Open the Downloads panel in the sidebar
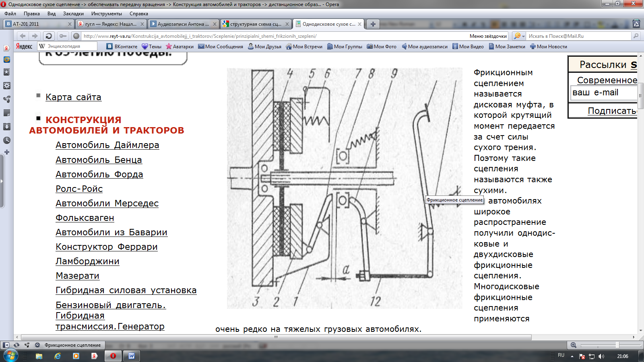The image size is (644, 362). coord(6,127)
